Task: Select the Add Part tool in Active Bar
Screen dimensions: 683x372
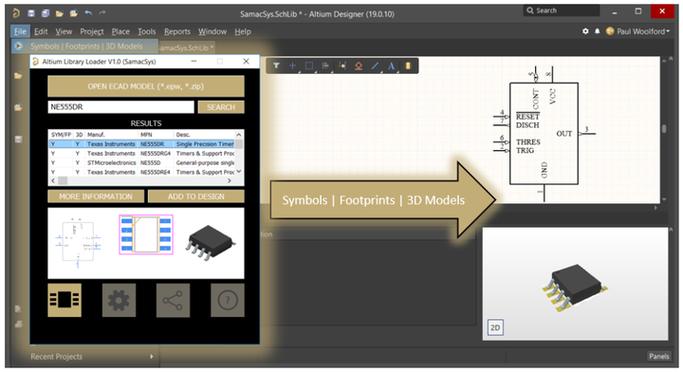Action: [x=408, y=66]
